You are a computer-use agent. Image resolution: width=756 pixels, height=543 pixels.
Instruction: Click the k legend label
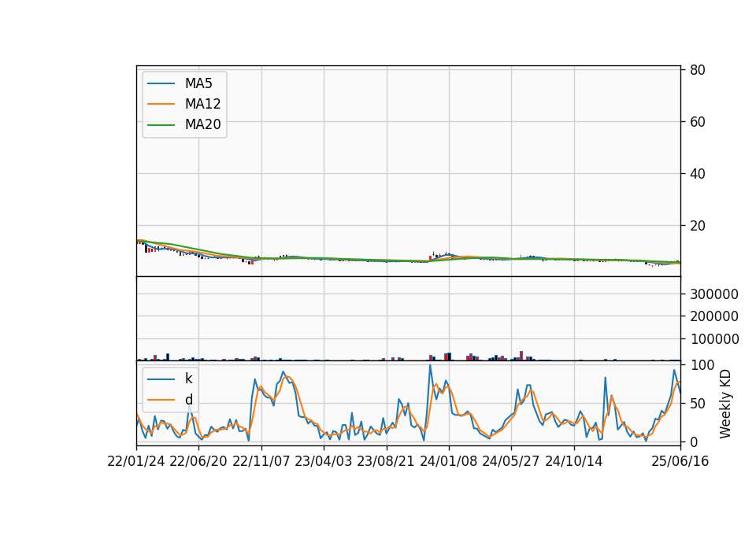click(188, 379)
